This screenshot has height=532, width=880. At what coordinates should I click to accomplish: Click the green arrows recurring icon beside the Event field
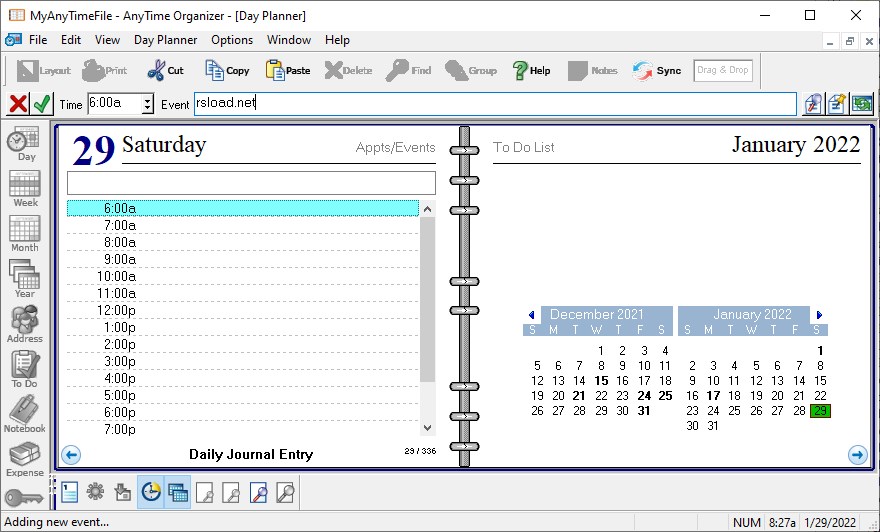coord(862,104)
